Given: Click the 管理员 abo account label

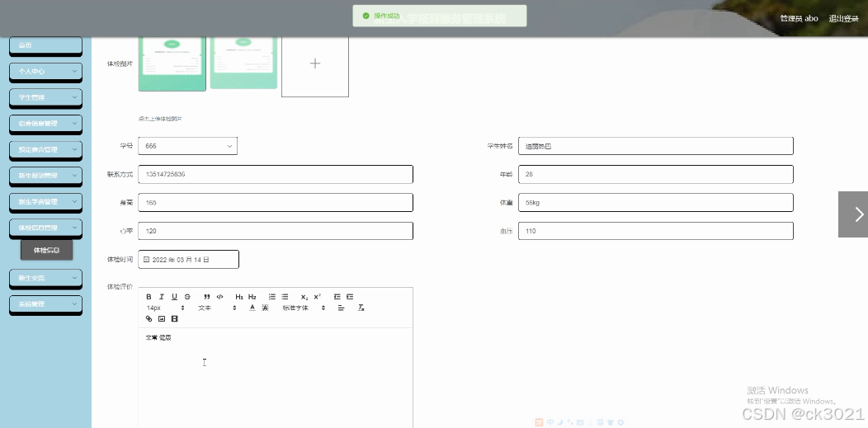Looking at the screenshot, I should coord(799,18).
